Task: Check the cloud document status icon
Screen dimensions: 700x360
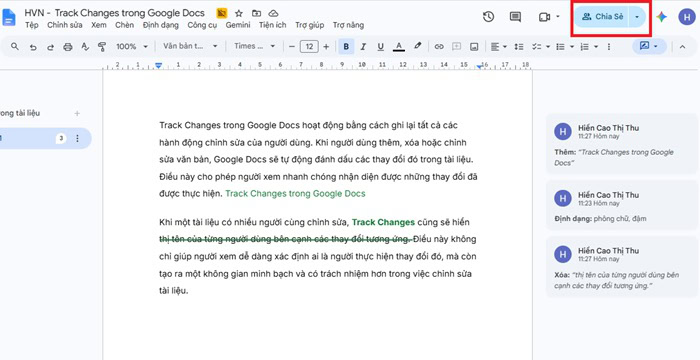Action: point(273,13)
